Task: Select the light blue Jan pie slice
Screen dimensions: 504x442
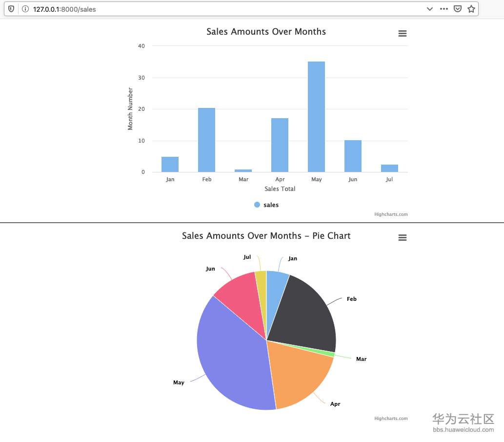Action: (275, 296)
